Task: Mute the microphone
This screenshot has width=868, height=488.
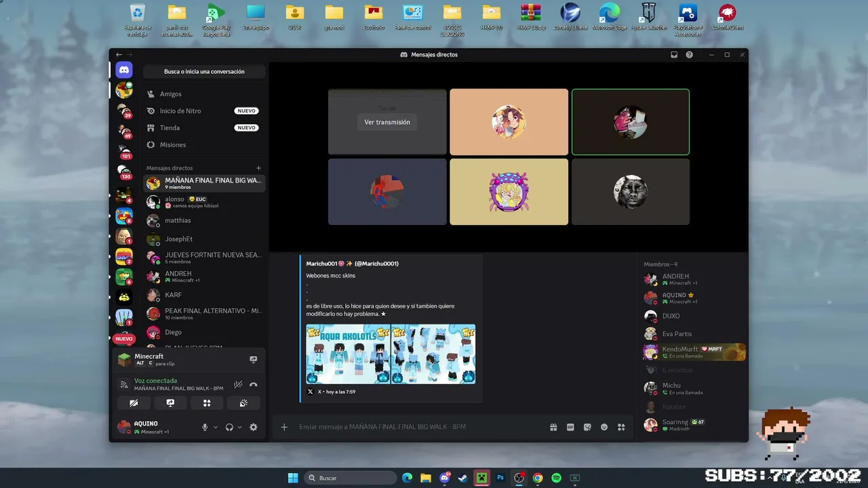Action: click(205, 427)
